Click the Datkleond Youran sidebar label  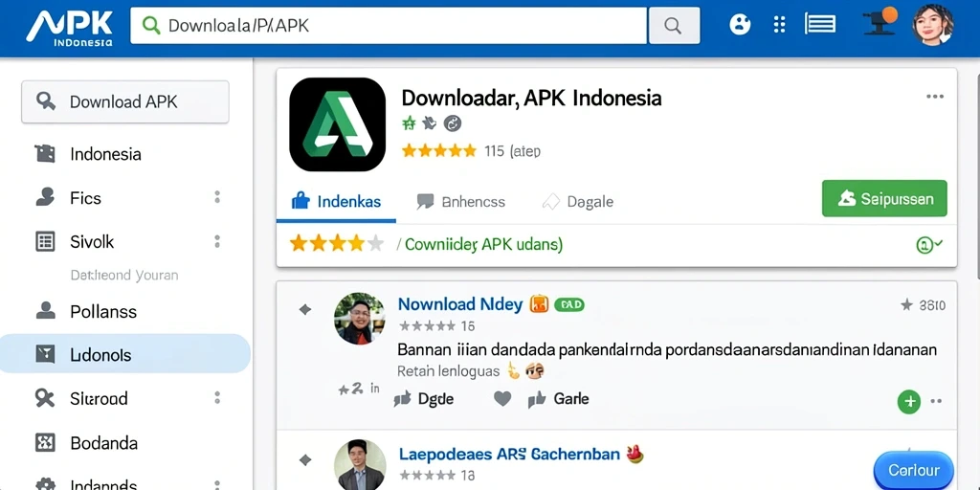coord(124,275)
